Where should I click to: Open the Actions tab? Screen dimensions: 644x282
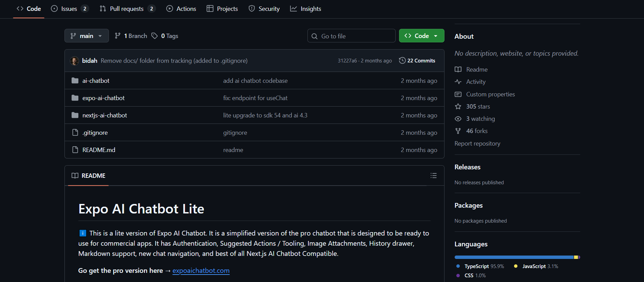coord(181,9)
